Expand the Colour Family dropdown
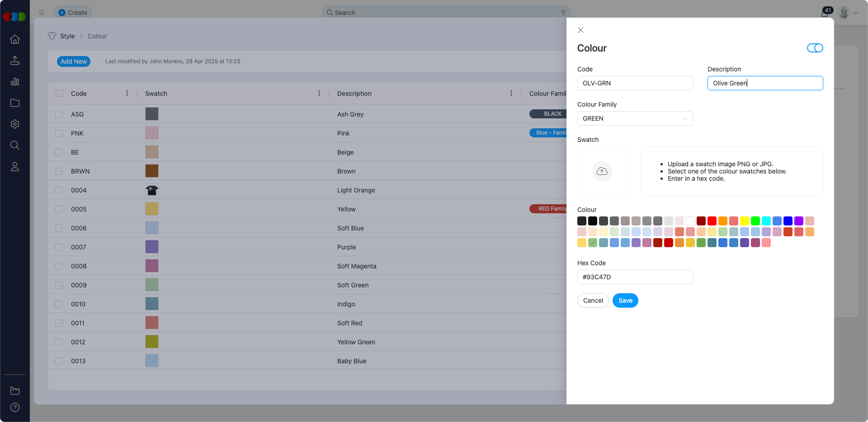 pyautogui.click(x=635, y=118)
